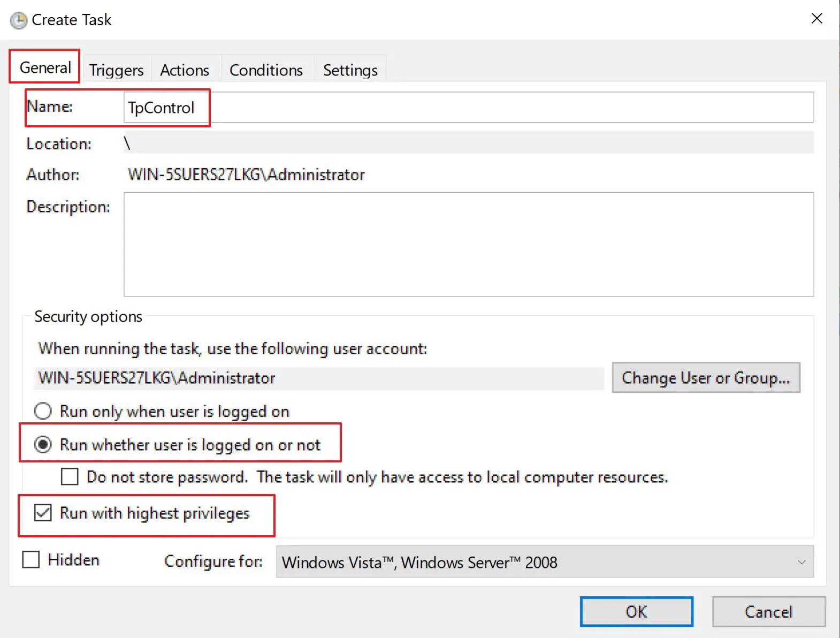This screenshot has height=638, width=840.
Task: Enable the Do not store password checkbox
Action: click(x=70, y=477)
